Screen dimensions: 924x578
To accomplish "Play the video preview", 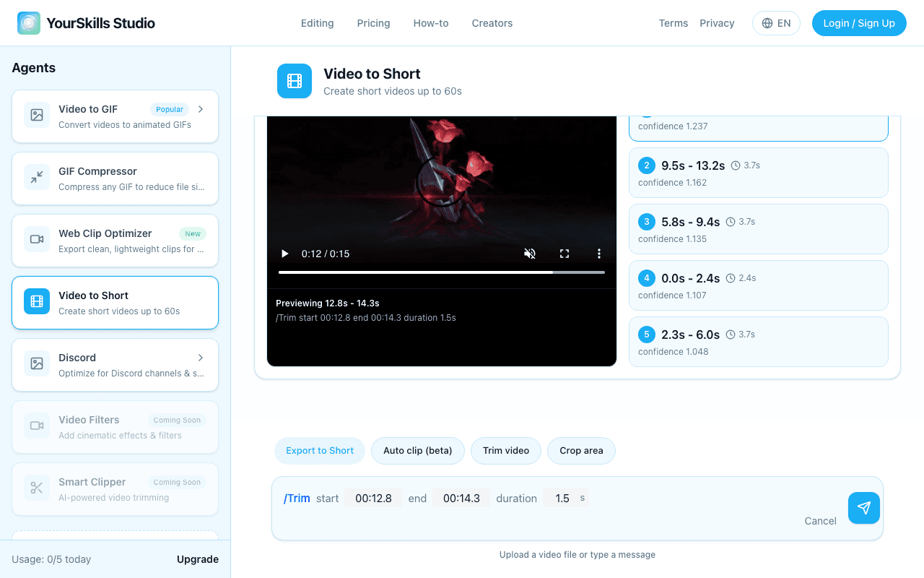I will coord(284,254).
